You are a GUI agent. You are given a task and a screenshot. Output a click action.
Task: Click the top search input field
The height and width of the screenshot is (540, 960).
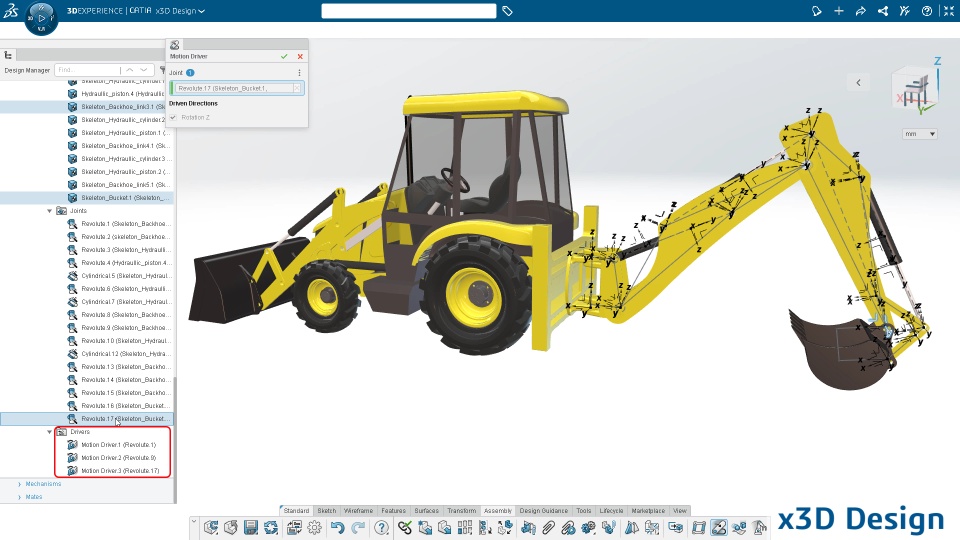click(408, 11)
